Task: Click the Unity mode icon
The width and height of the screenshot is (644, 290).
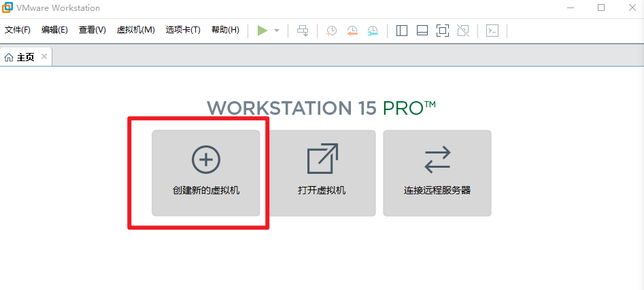Action: 463,31
